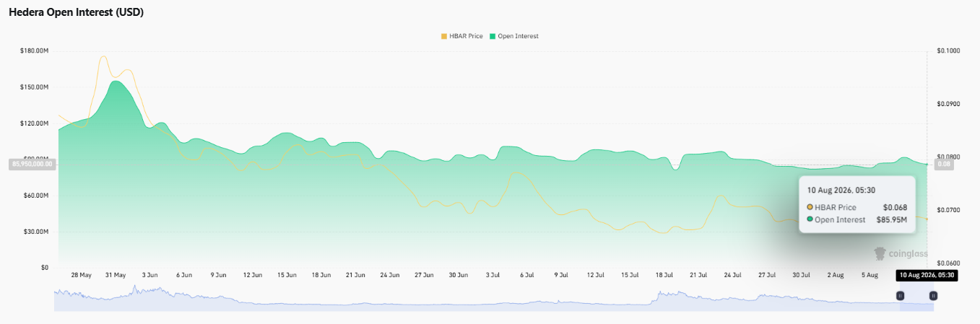
Task: Click the 2 Aug date label
Action: pos(836,275)
